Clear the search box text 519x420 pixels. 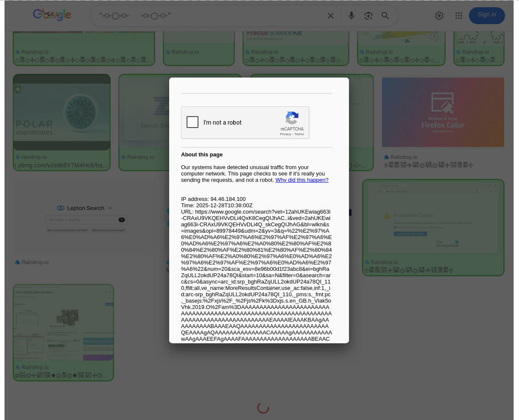tap(331, 16)
